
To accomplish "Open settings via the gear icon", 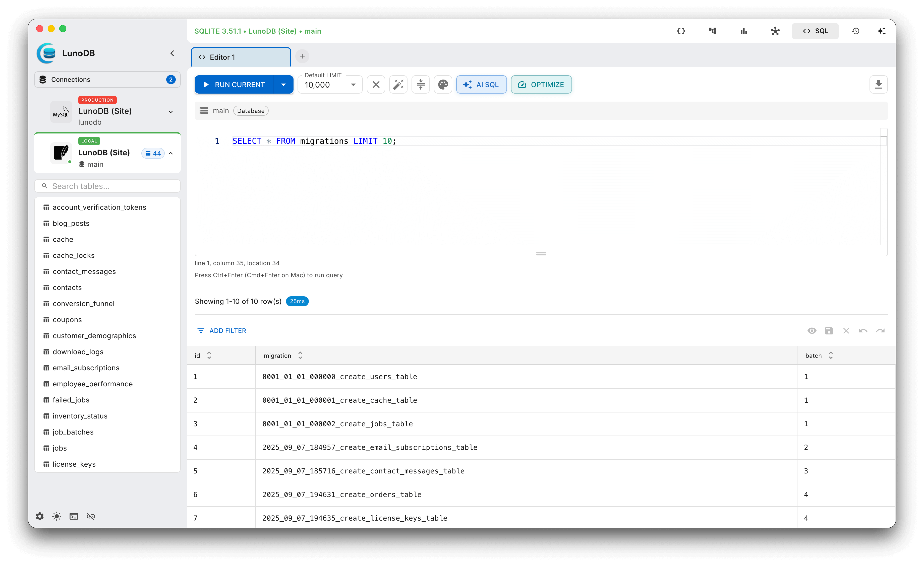I will [40, 516].
